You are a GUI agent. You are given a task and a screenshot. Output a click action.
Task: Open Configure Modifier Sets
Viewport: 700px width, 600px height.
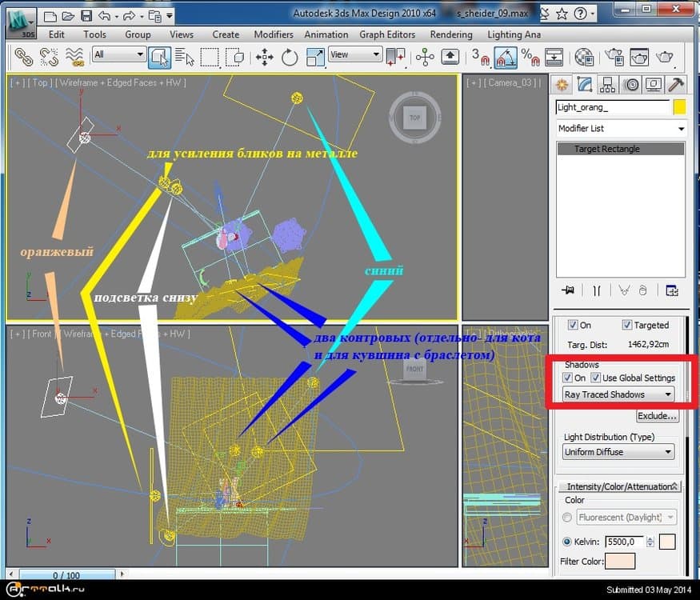pos(672,290)
